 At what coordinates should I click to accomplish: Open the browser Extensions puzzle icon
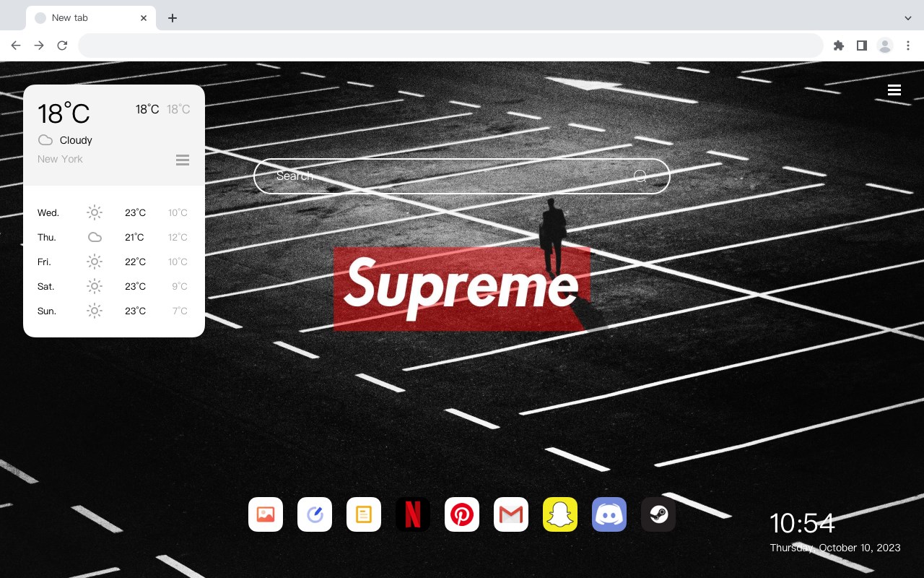click(x=838, y=46)
